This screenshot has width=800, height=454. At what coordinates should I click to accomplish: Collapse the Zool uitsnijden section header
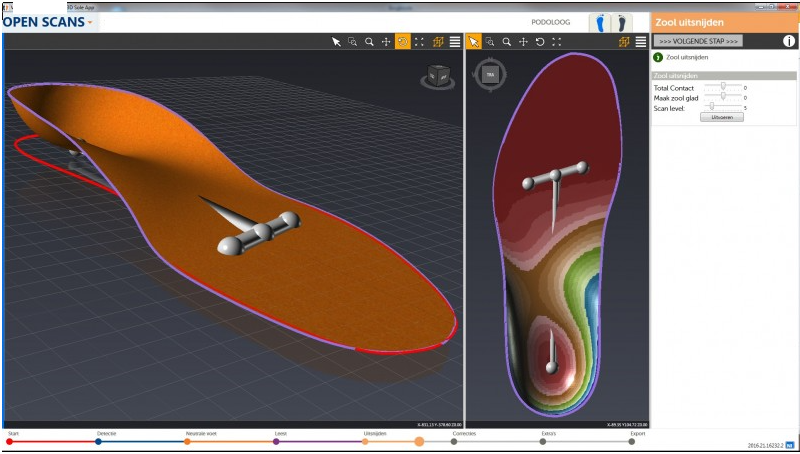pyautogui.click(x=724, y=75)
